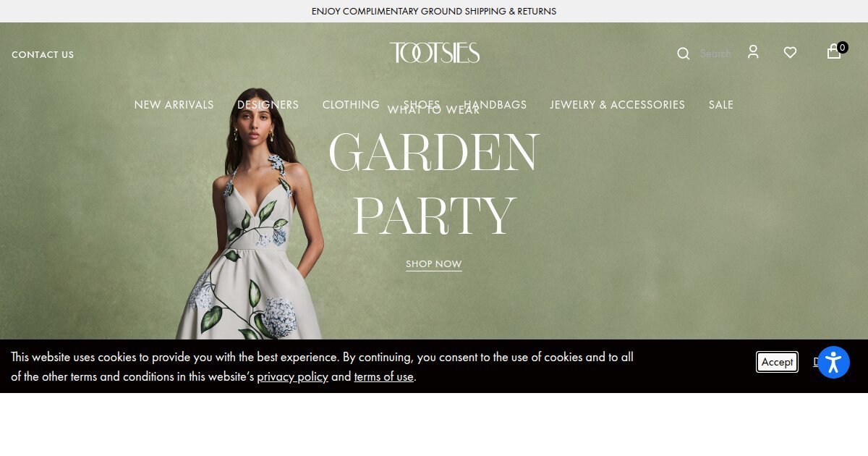Image resolution: width=868 pixels, height=456 pixels.
Task: Open the privacy policy link
Action: [292, 376]
